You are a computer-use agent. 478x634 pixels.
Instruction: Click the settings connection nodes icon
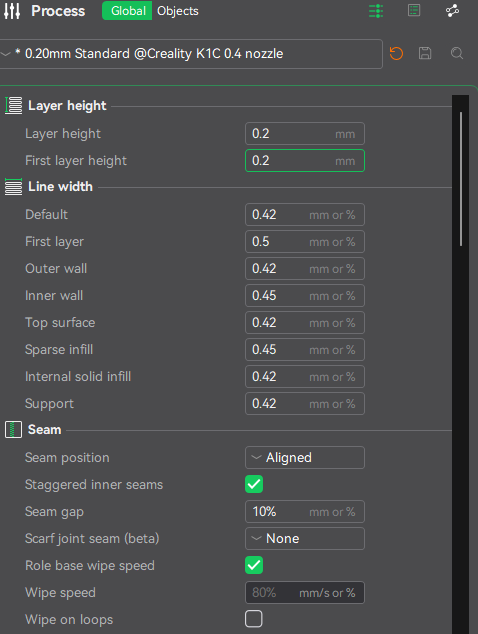453,11
